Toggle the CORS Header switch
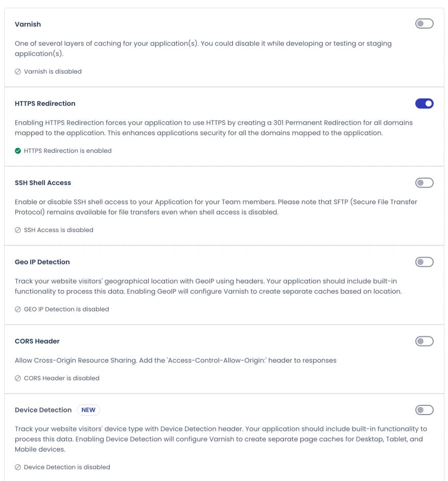Viewport: 448px width, 481px height. pos(424,341)
